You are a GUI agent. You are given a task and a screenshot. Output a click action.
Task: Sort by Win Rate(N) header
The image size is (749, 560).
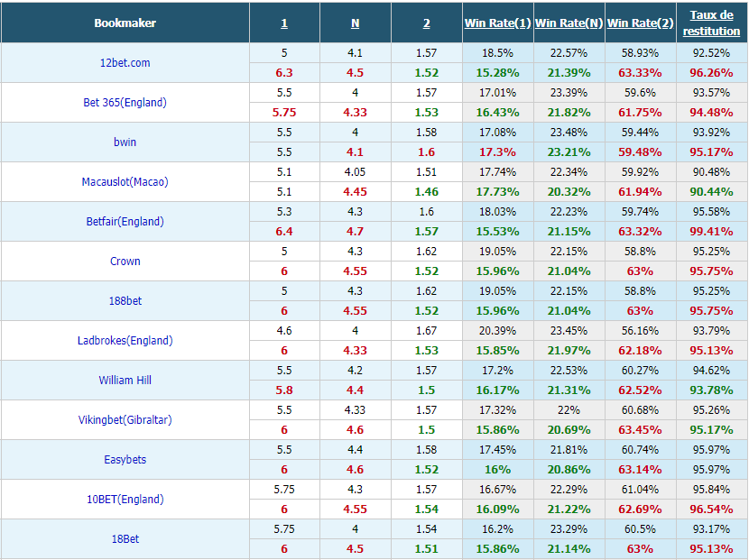point(569,23)
